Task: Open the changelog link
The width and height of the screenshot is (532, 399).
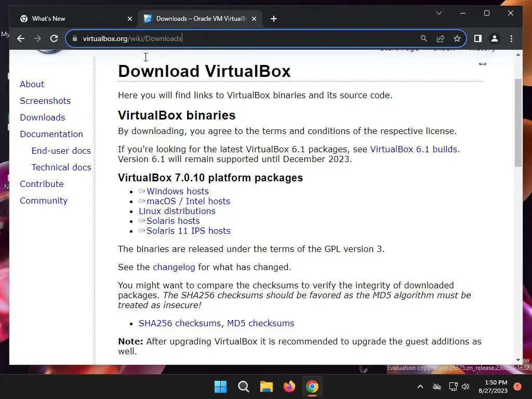Action: pyautogui.click(x=174, y=268)
